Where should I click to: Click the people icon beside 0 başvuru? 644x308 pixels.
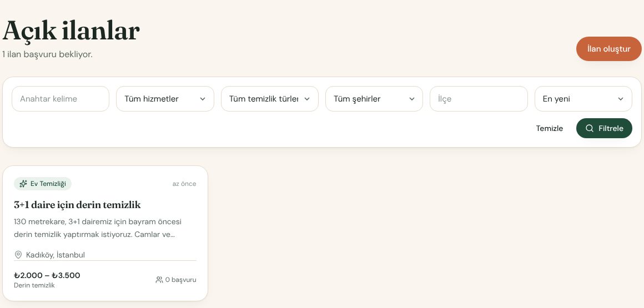pos(159,280)
